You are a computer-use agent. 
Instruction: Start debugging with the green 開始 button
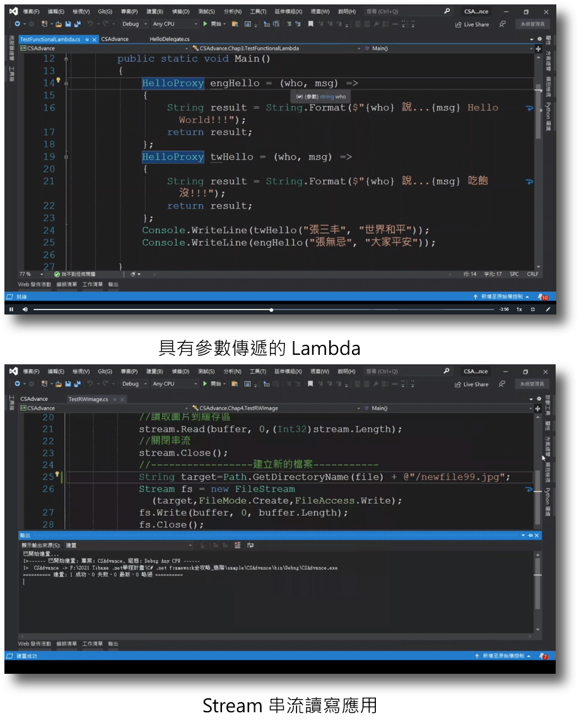tap(211, 24)
